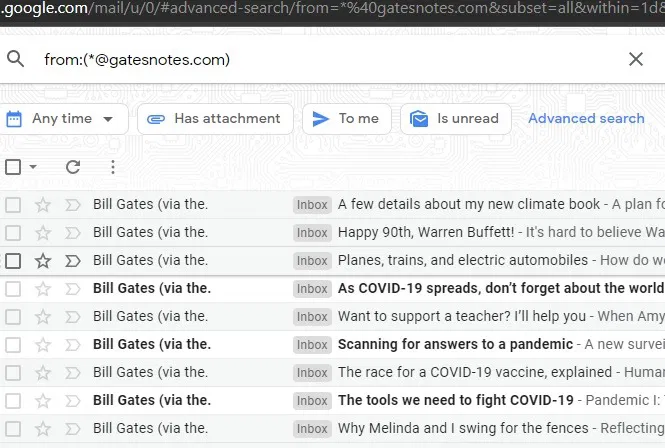This screenshot has height=448, width=665.
Task: Star the 'tools we need to fight COVID-19' email
Action: tap(43, 401)
